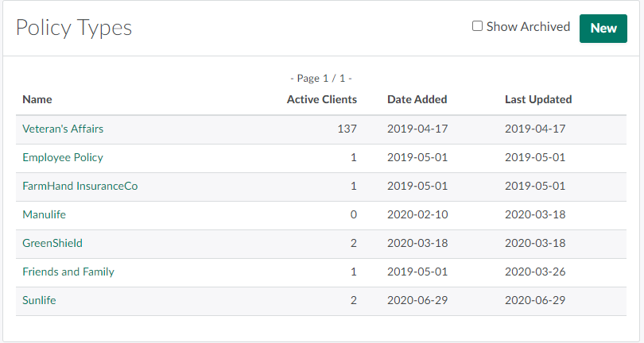Click Friends and Family's last updated 2020-03-26
Screen dimensions: 644x343
535,272
